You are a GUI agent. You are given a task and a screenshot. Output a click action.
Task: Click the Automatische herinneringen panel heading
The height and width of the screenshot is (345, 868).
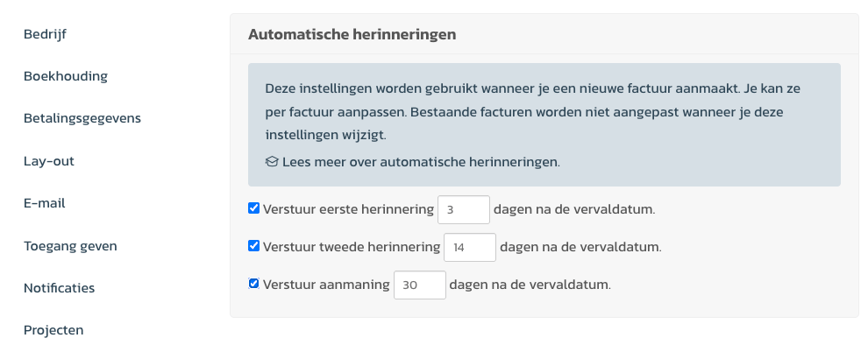(x=352, y=34)
